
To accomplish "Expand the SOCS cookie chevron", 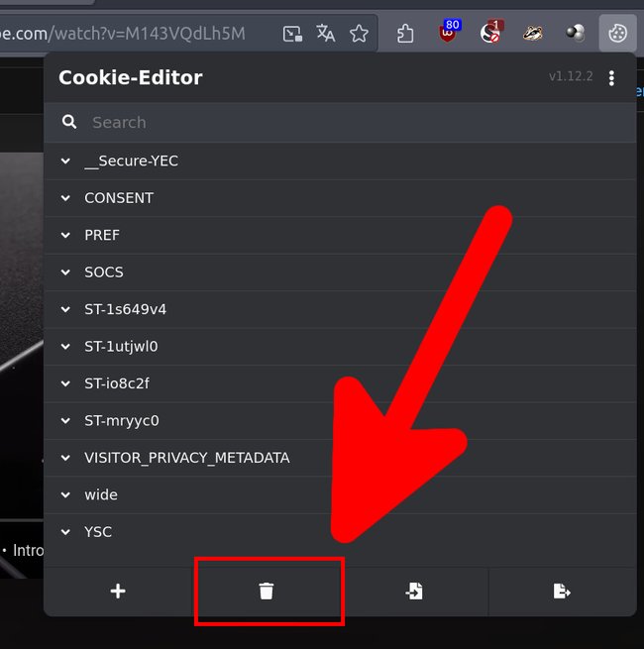I will [x=65, y=271].
